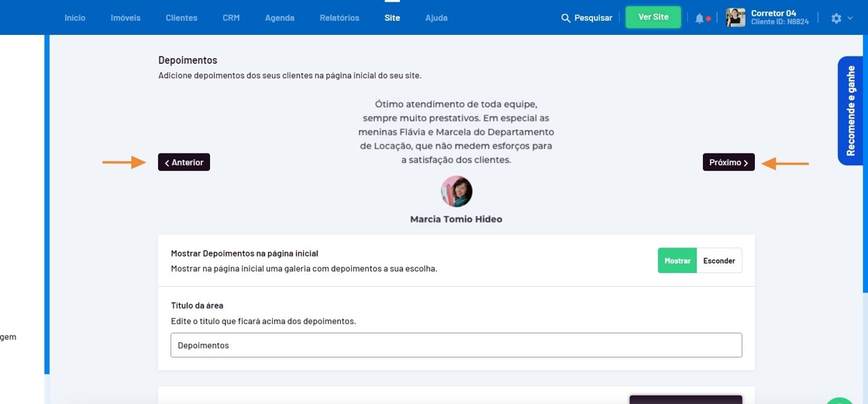Advance to next testimonial with Próximo
The width and height of the screenshot is (868, 404).
tap(728, 162)
